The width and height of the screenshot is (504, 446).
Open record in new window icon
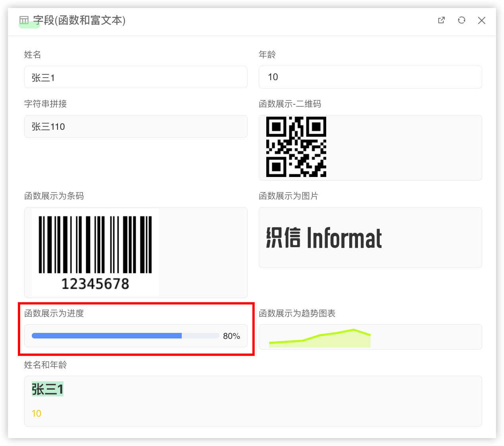[441, 20]
